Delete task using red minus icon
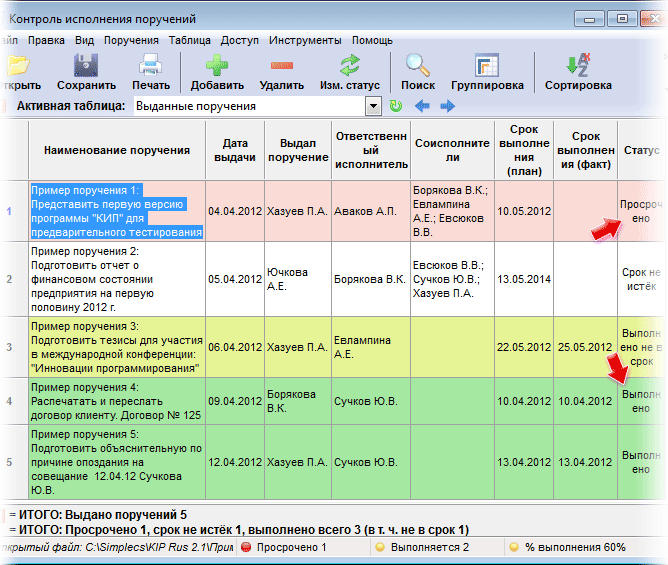This screenshot has height=565, width=668. [282, 65]
